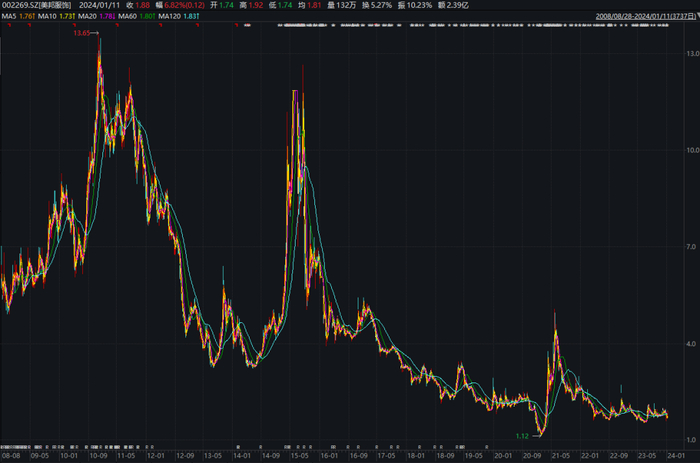700x463 pixels.
Task: Click the 17-05 date axis label
Action: tap(386, 456)
